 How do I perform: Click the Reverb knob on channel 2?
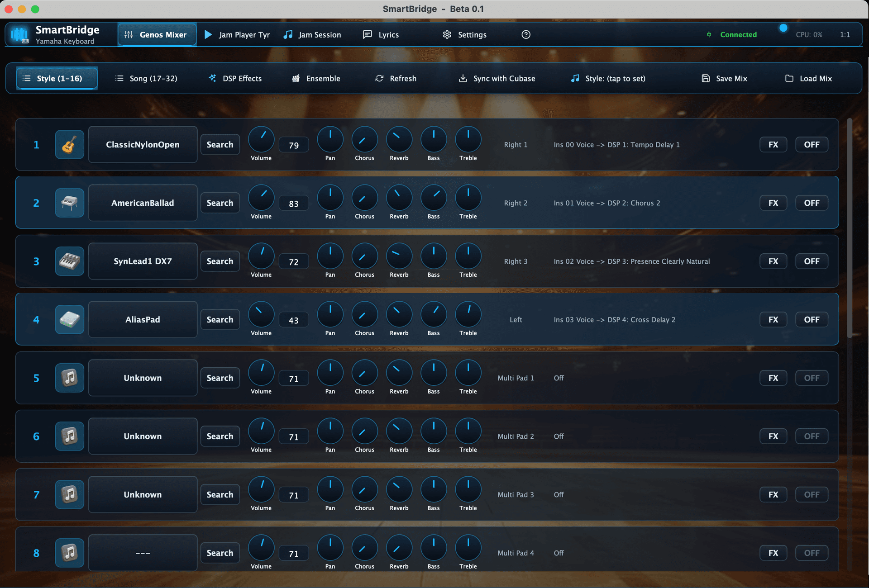pos(399,198)
